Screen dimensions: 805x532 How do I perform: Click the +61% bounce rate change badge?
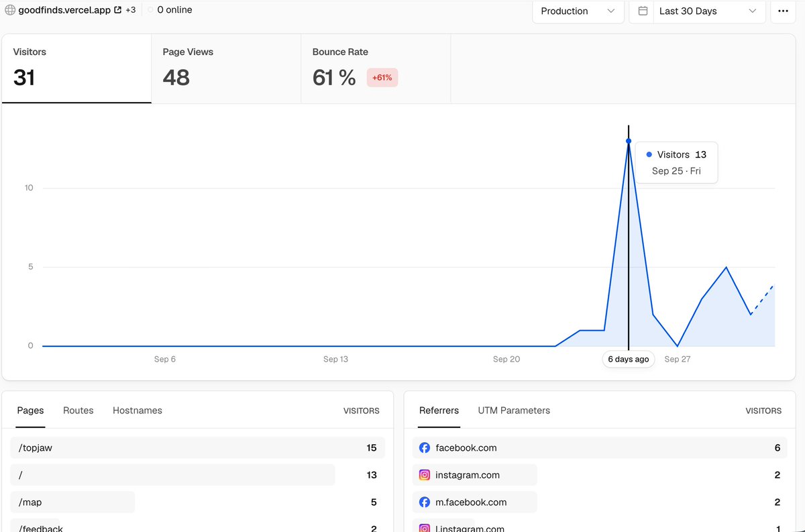tap(382, 78)
